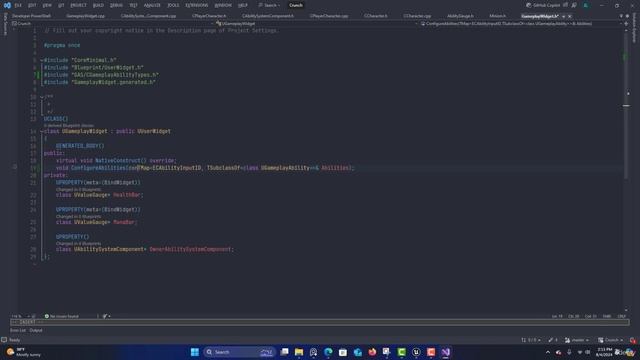
Task: Click the editor split window icon
Action: point(626,24)
